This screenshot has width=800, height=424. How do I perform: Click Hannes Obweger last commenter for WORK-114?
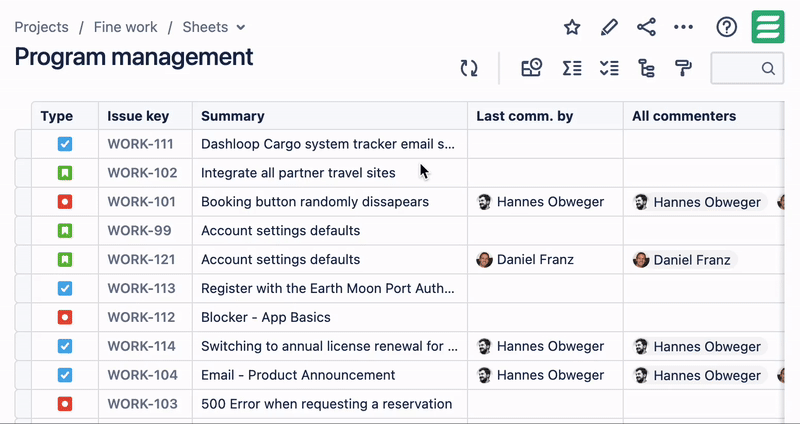pos(540,346)
